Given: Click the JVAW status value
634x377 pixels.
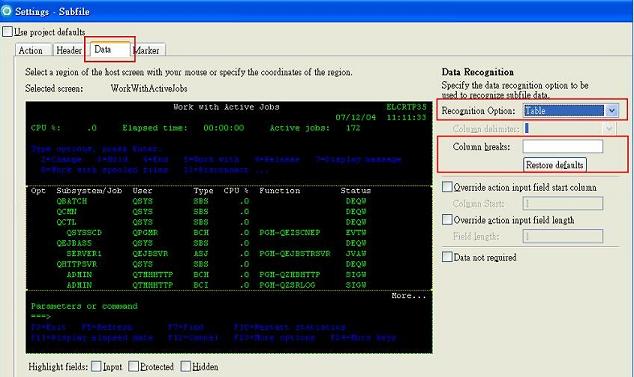Looking at the screenshot, I should (356, 254).
